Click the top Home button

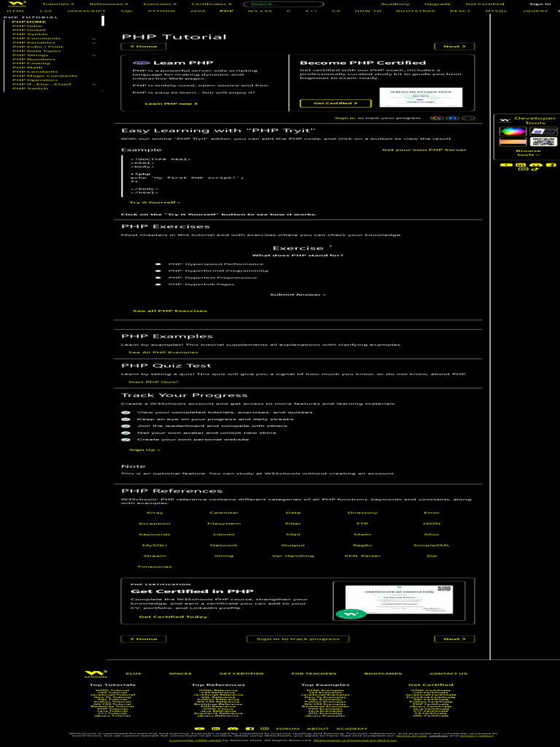coord(144,46)
